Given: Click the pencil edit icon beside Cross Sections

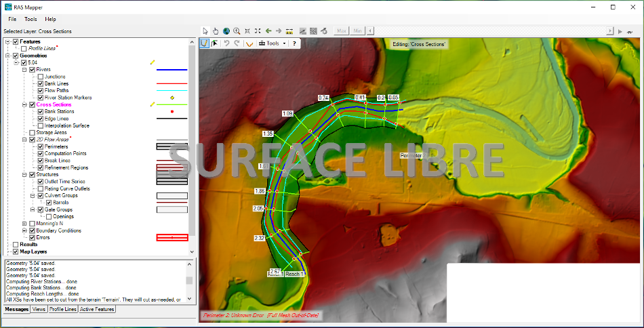Looking at the screenshot, I should tap(153, 105).
